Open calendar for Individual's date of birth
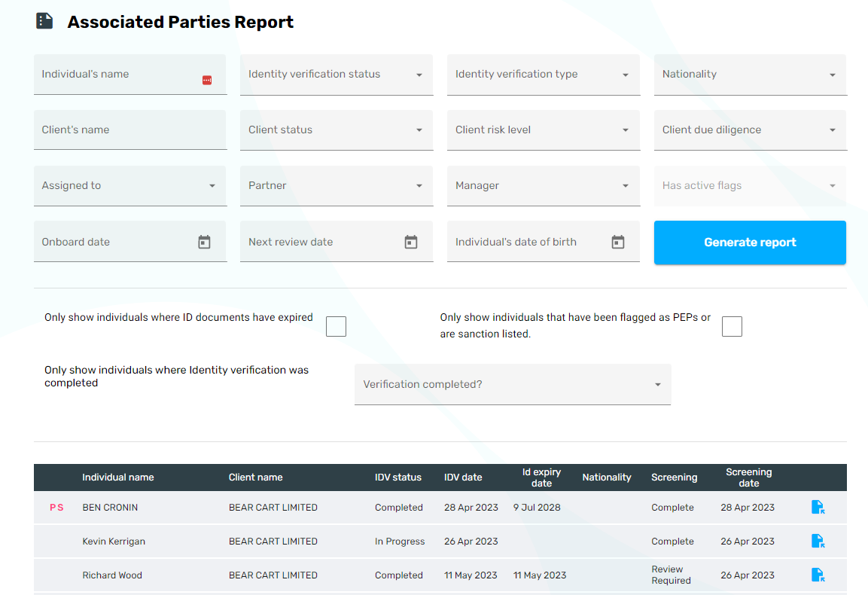 (x=618, y=242)
